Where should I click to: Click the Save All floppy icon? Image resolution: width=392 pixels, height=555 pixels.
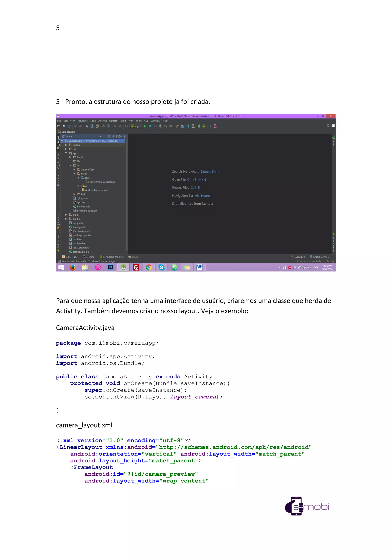64,126
